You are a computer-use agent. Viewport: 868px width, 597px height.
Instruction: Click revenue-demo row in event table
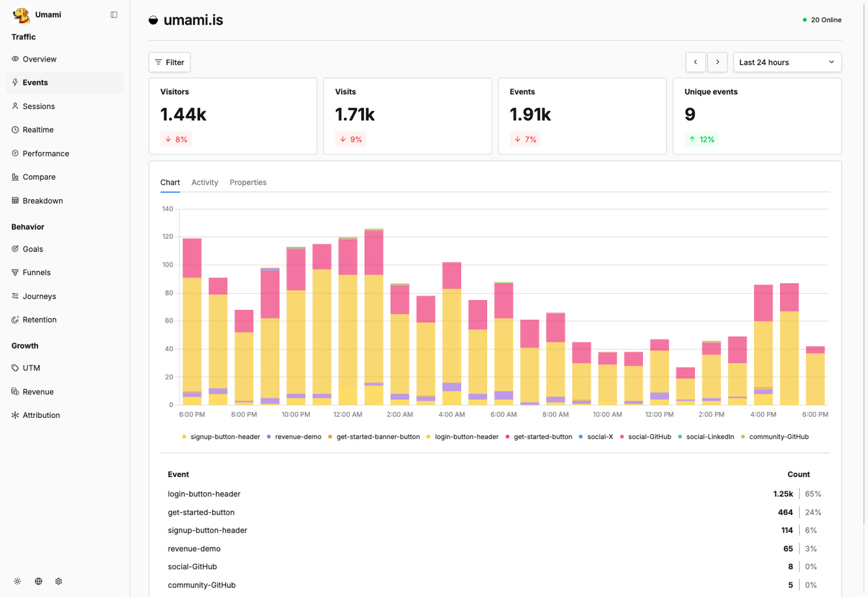pyautogui.click(x=495, y=549)
